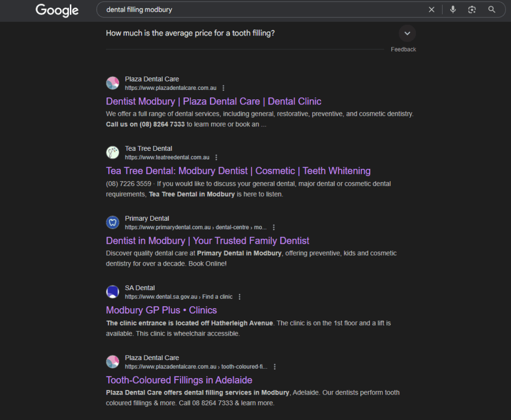Open more options for Primary Dental result
The width and height of the screenshot is (511, 420).
tap(274, 227)
